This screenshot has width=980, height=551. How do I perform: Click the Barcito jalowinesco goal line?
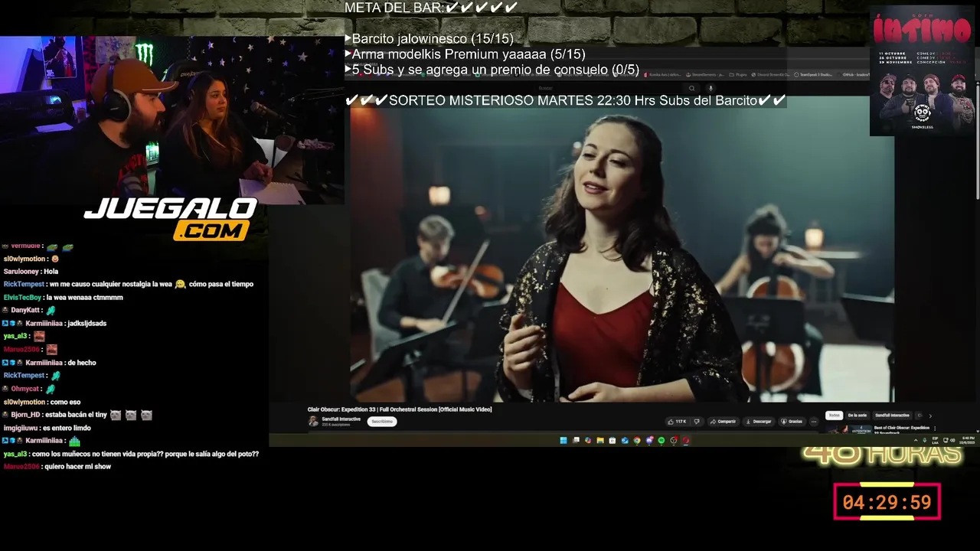[429, 38]
